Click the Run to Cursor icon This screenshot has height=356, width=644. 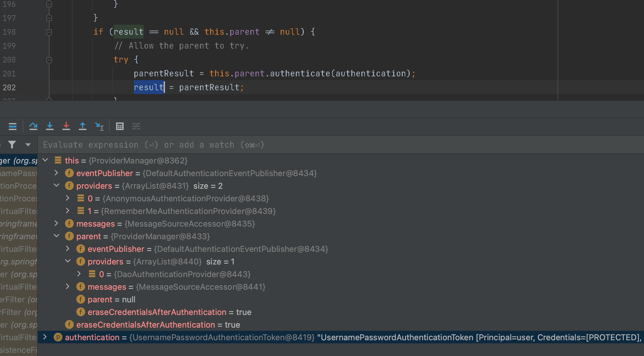click(99, 127)
